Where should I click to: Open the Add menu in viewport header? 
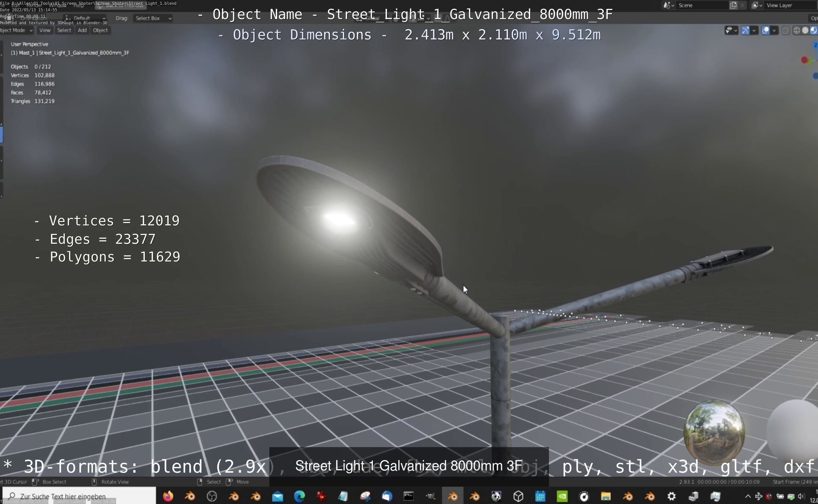pyautogui.click(x=82, y=30)
